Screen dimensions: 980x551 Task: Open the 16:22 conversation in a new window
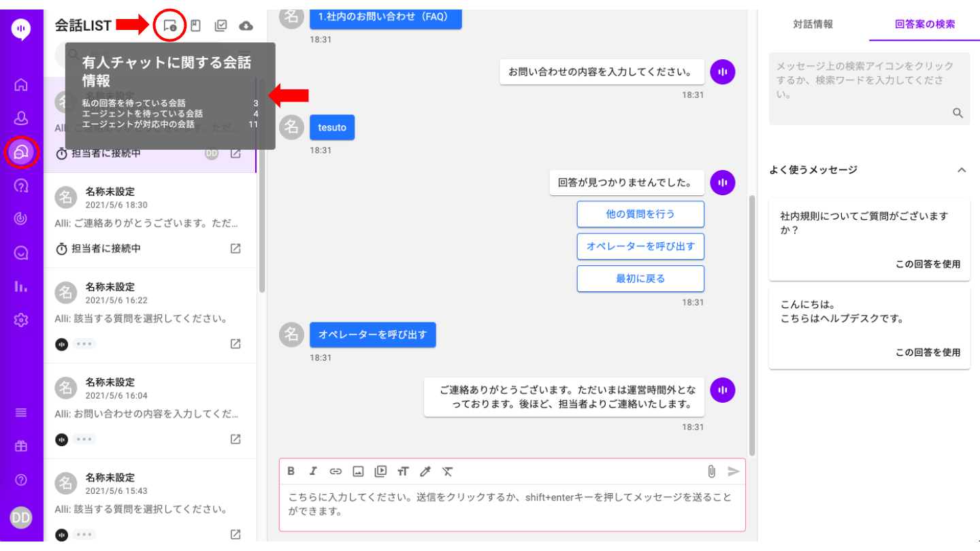point(235,344)
